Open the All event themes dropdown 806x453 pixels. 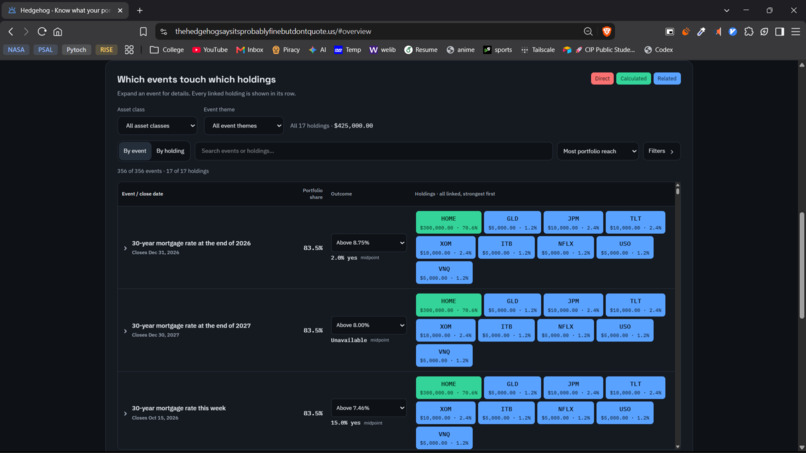point(244,125)
